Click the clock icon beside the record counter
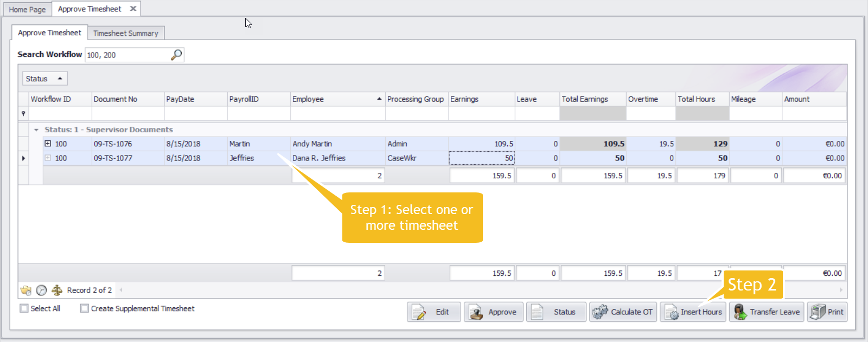The width and height of the screenshot is (868, 342). [x=41, y=291]
